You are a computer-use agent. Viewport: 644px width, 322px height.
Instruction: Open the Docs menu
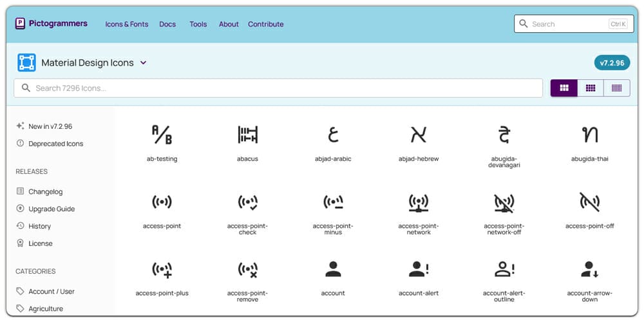click(167, 24)
